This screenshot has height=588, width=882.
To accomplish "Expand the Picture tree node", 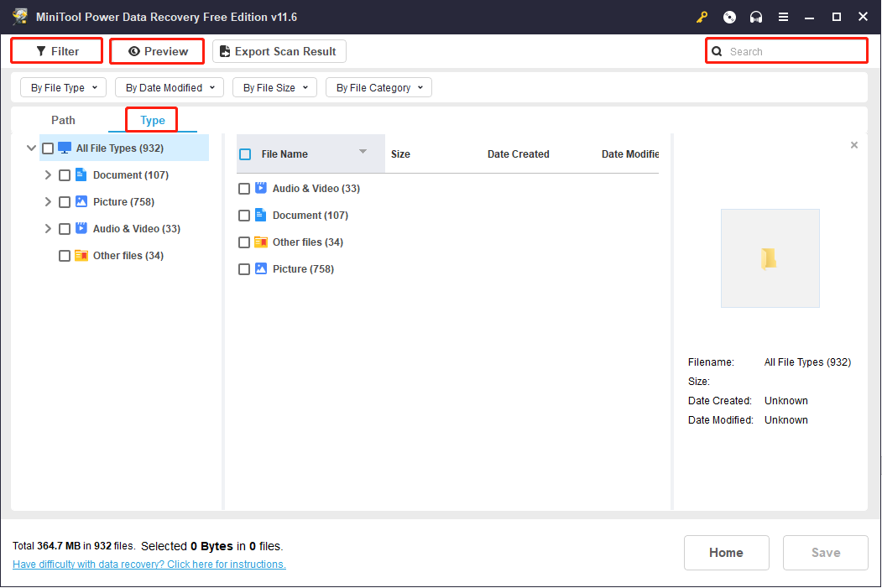I will (48, 202).
